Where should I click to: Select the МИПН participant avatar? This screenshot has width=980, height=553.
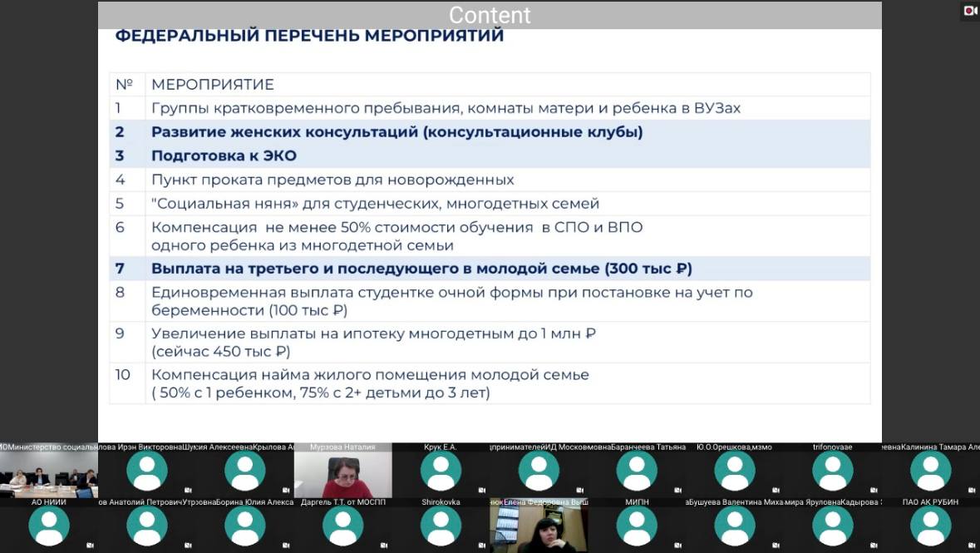[637, 526]
